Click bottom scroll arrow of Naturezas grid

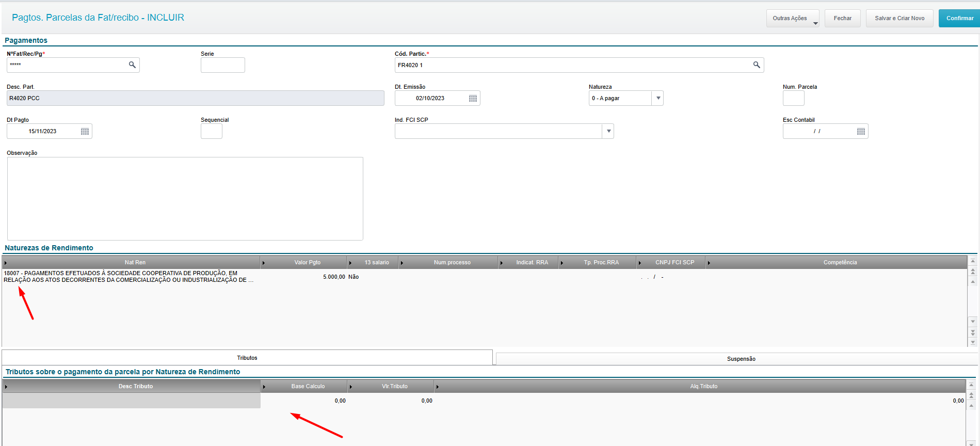tap(973, 342)
